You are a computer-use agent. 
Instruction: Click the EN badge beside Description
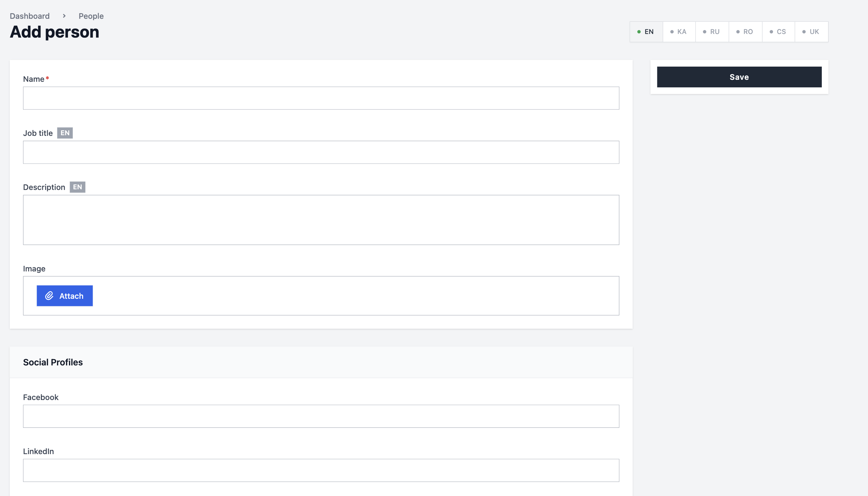tap(78, 187)
